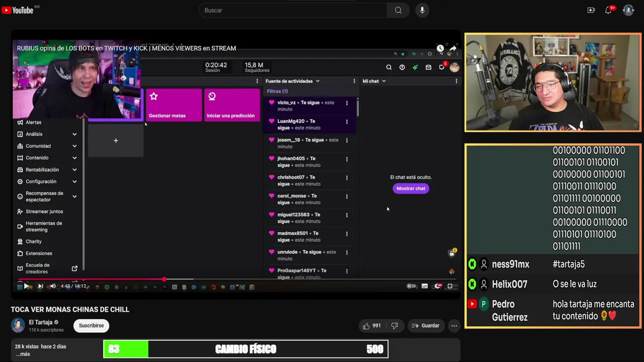This screenshot has height=362, width=644.
Task: Open Mi chat panel options dots
Action: (456, 81)
